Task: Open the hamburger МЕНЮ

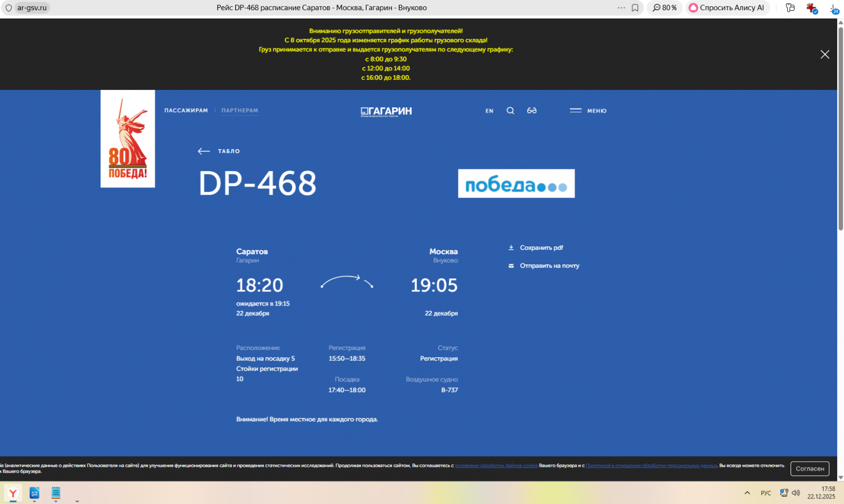Action: point(588,111)
